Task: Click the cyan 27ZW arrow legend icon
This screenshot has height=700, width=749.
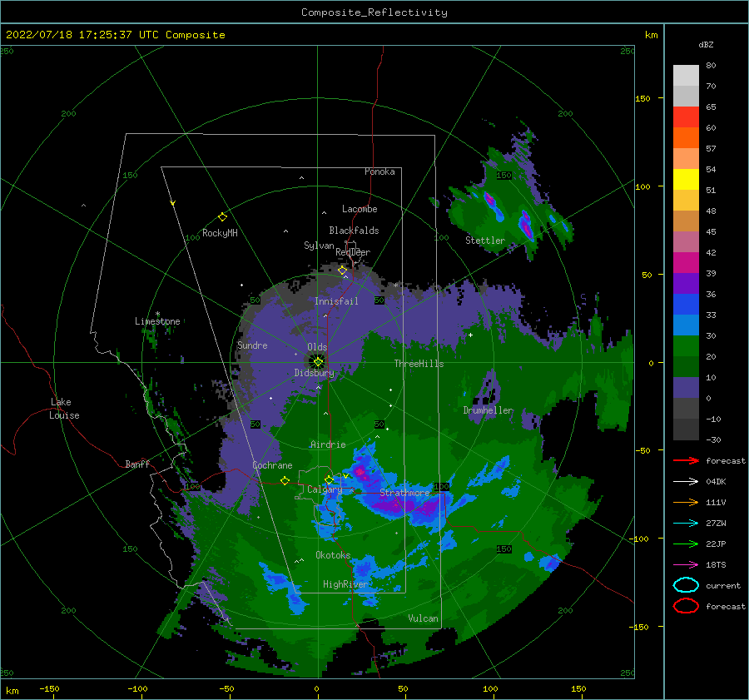Action: [686, 524]
